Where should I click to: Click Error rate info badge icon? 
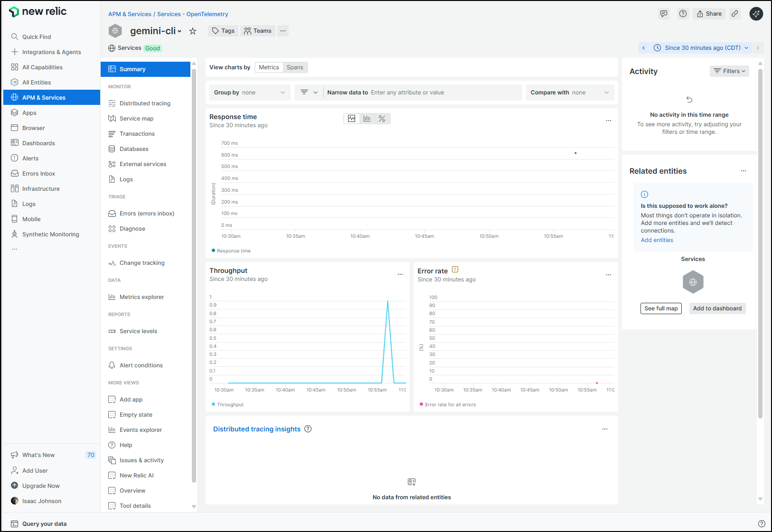(455, 270)
